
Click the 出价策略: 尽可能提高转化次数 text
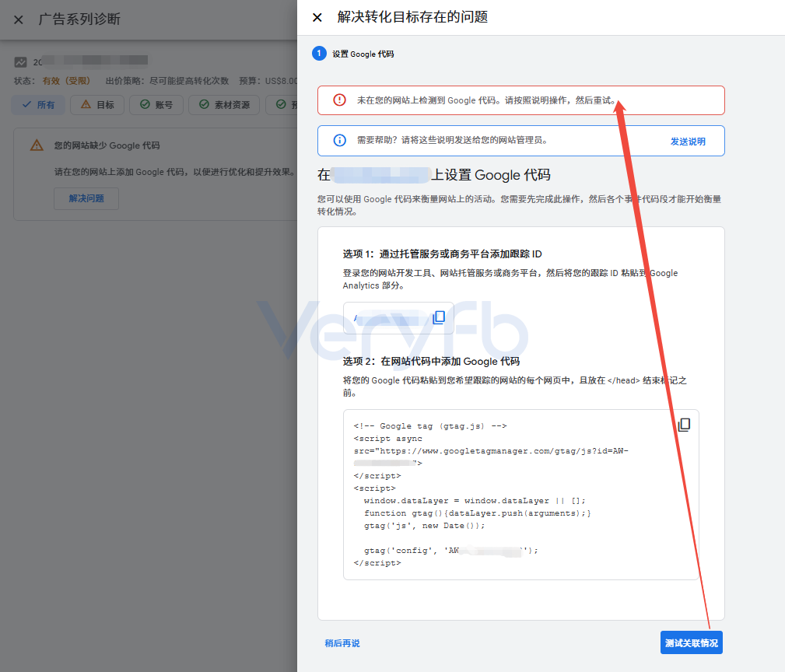tap(167, 81)
